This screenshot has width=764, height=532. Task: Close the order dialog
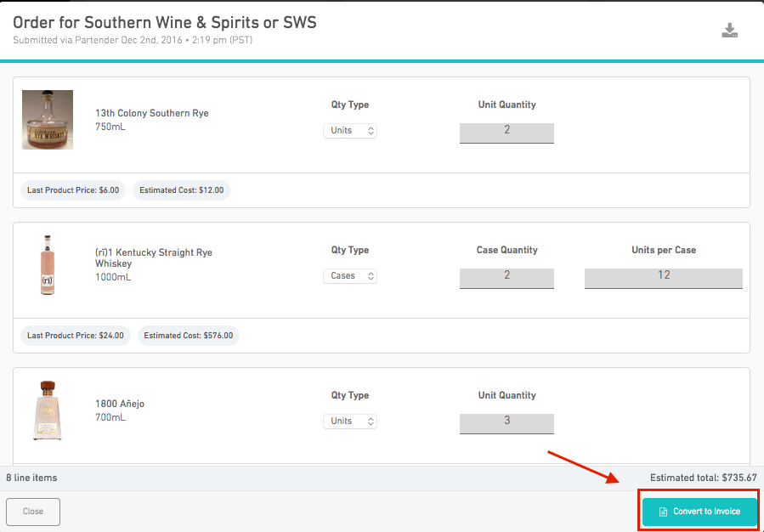click(33, 512)
